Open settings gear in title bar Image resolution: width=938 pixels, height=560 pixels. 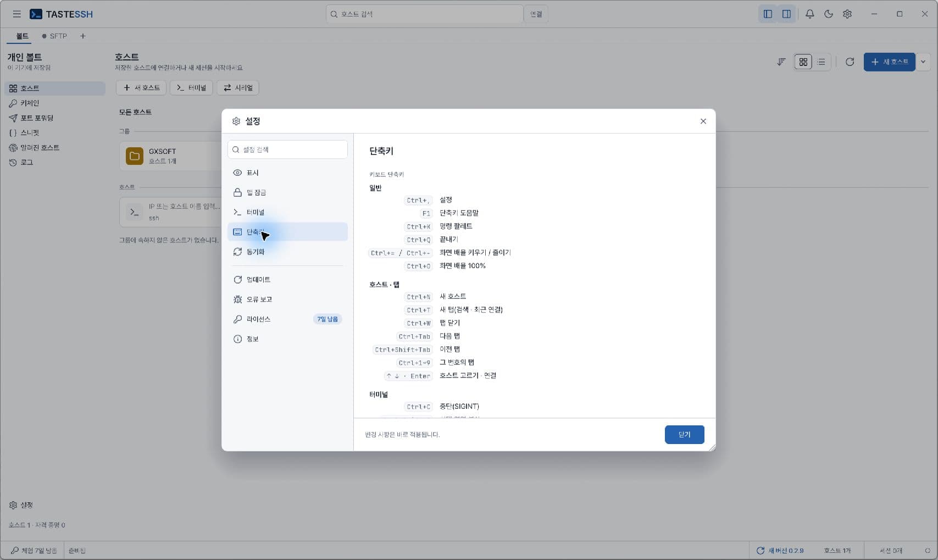[847, 14]
